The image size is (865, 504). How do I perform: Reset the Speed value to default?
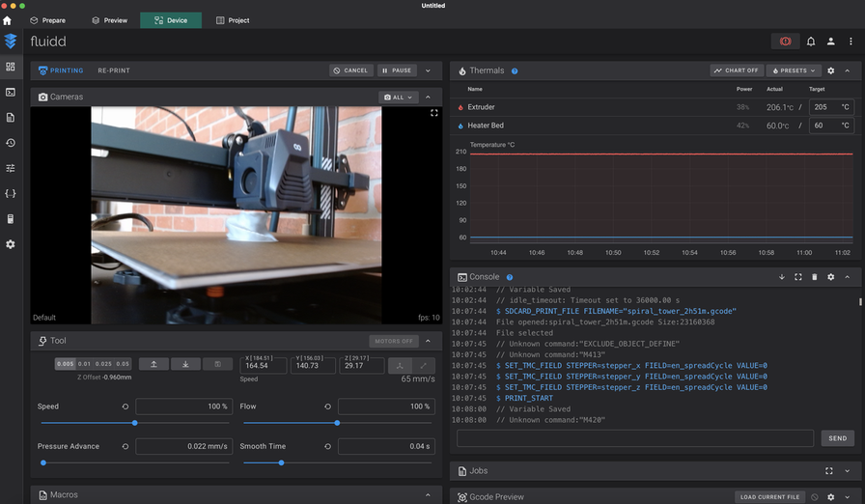tap(126, 406)
